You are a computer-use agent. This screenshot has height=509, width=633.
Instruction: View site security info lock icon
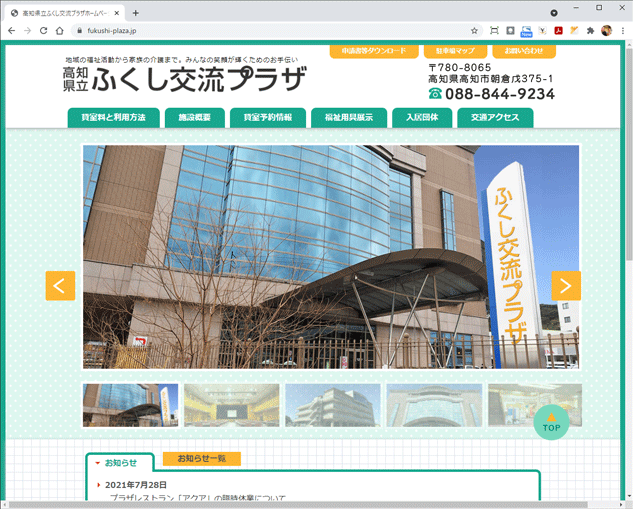[79, 31]
